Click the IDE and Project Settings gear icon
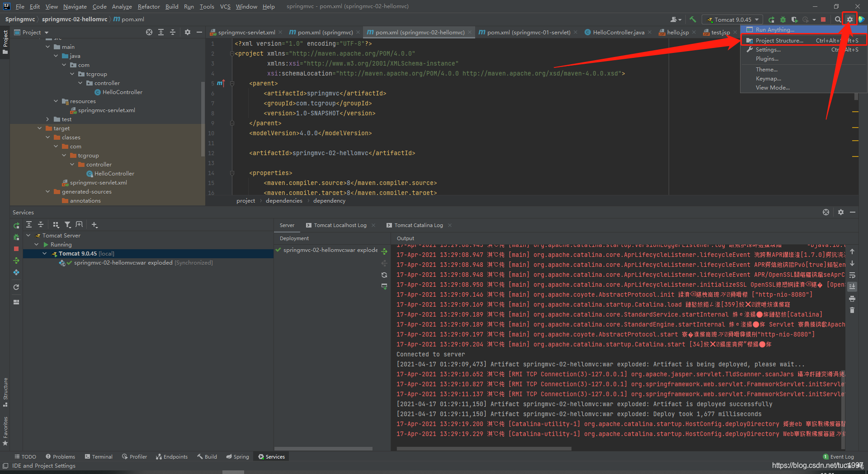The height and width of the screenshot is (474, 868). [850, 19]
